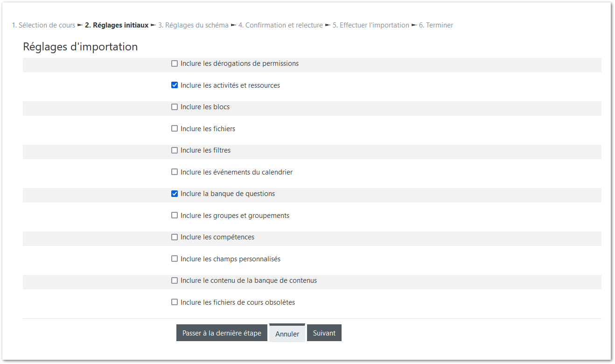Tick Inclure les fichiers de cours obsolètes
615x364 pixels.
click(175, 302)
